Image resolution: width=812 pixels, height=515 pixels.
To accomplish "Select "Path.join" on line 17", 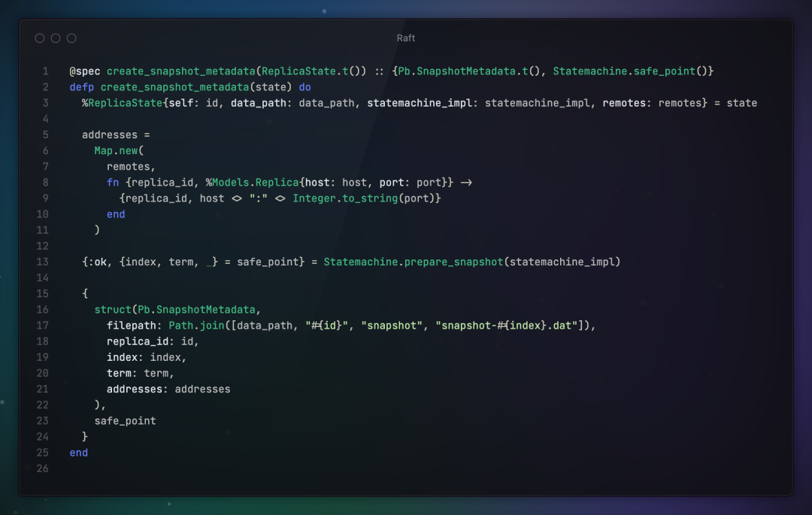I will [196, 326].
